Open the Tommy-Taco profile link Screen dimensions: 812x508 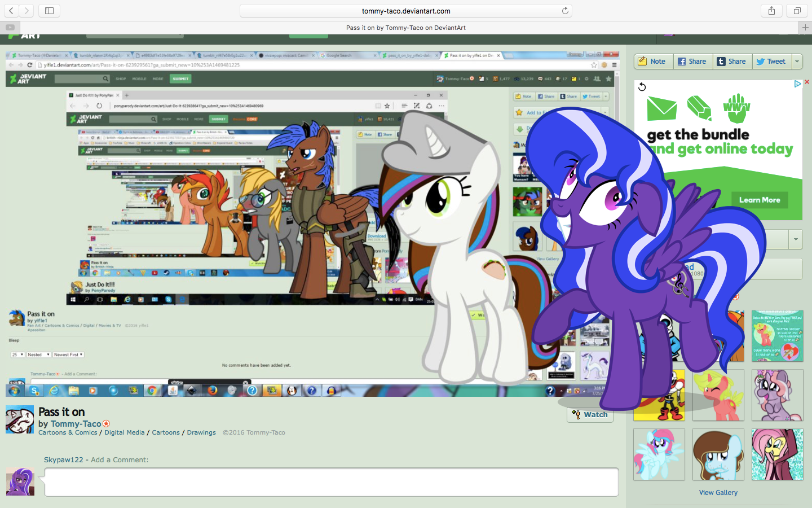pyautogui.click(x=76, y=424)
